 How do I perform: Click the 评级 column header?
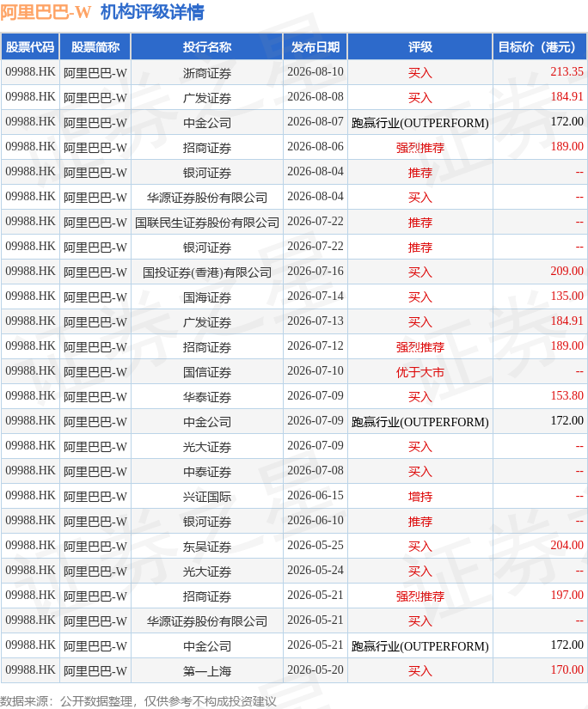pos(420,46)
